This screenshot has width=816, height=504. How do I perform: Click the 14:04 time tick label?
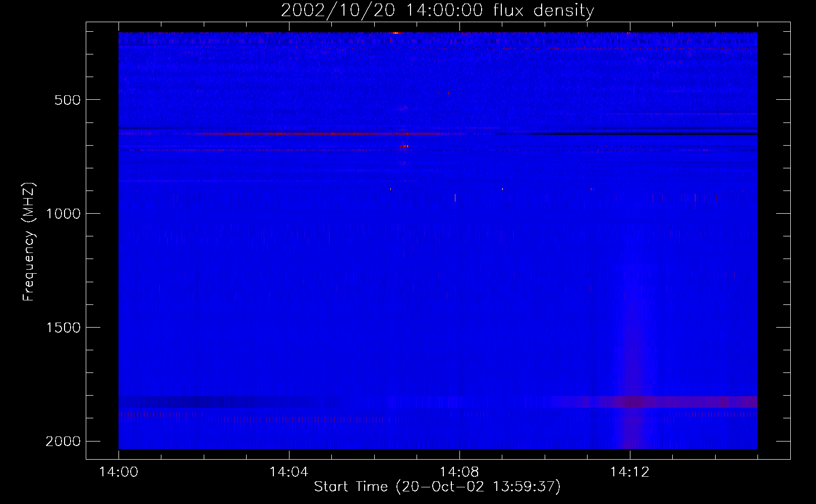(x=288, y=472)
